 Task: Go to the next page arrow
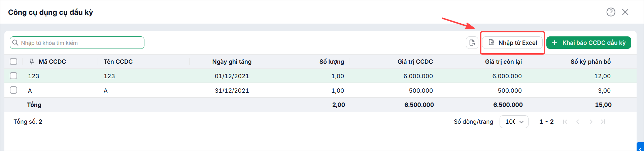(x=591, y=122)
